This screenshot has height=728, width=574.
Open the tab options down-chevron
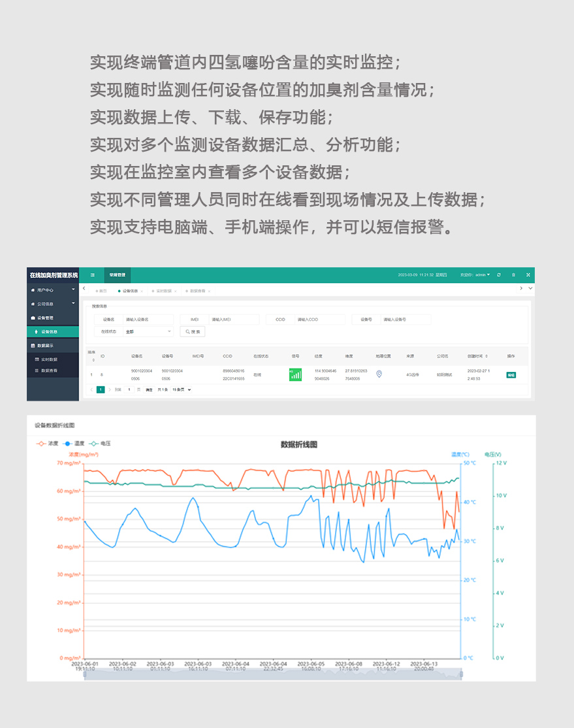[x=530, y=288]
